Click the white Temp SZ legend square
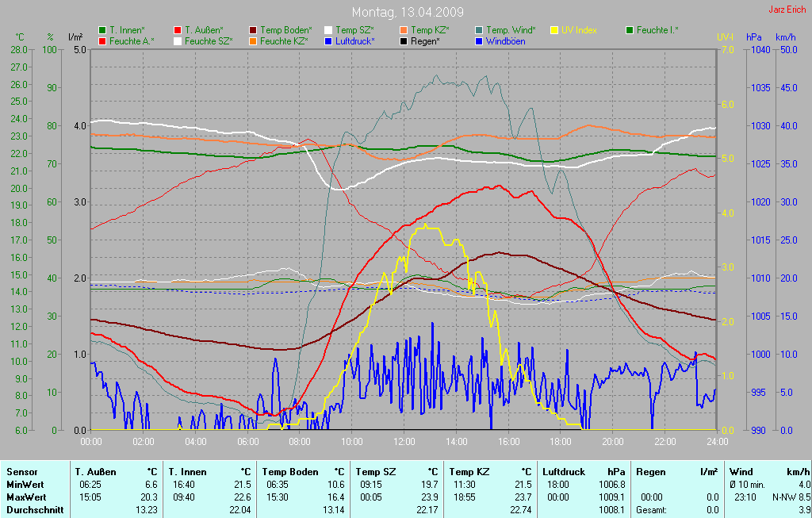 [328, 30]
